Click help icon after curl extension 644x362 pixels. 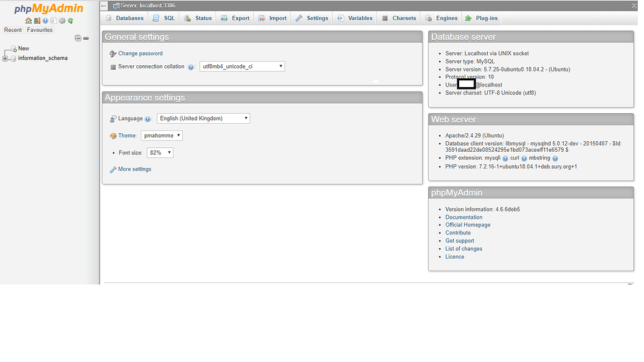coord(524,159)
